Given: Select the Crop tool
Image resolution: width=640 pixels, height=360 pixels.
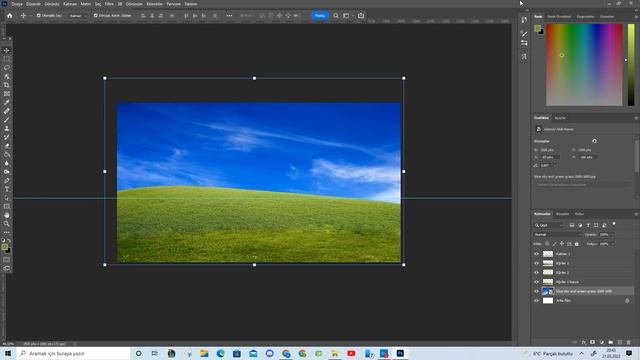Looking at the screenshot, I should coord(7,85).
